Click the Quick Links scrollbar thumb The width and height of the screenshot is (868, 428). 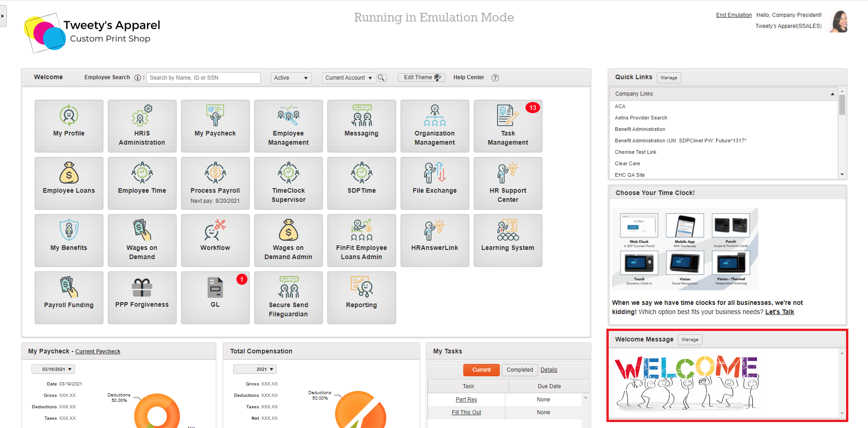coord(842,104)
